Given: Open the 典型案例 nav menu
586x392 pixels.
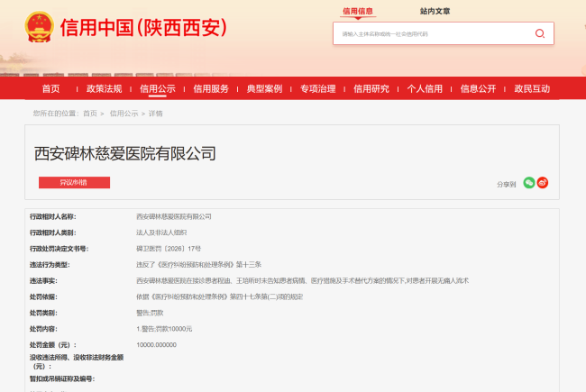Looking at the screenshot, I should [264, 88].
